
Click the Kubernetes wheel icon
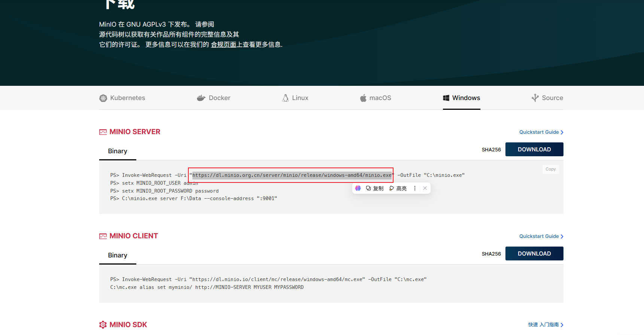(x=103, y=98)
